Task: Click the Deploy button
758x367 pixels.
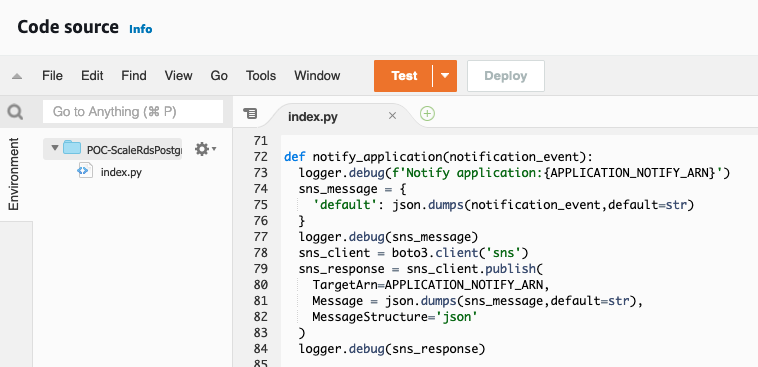Action: click(x=506, y=76)
